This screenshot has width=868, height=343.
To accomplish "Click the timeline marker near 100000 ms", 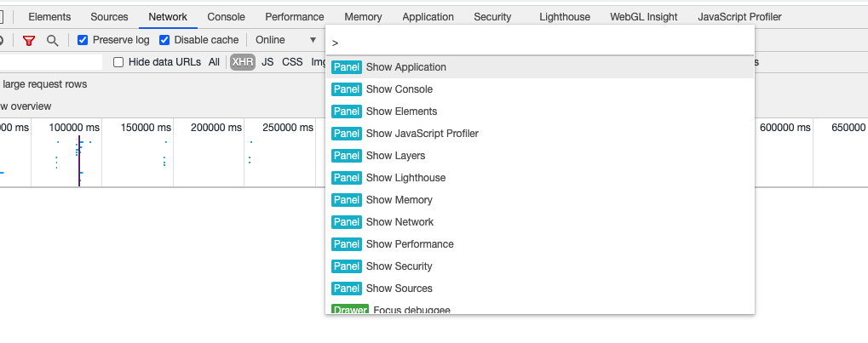I will 79,160.
